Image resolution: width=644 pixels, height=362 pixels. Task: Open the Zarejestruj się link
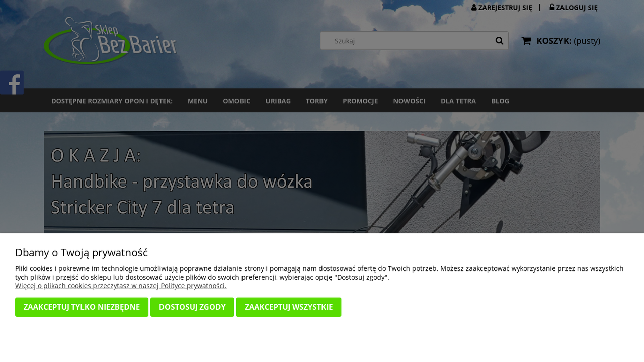pos(502,8)
